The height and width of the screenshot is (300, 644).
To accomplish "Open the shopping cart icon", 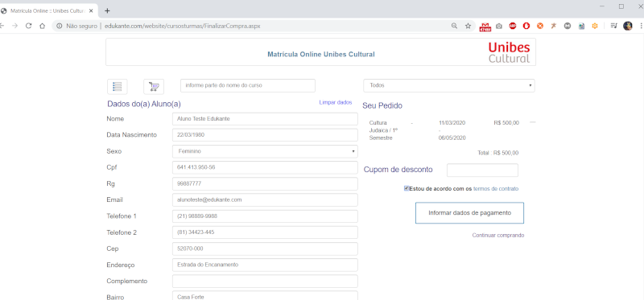I will pyautogui.click(x=154, y=87).
